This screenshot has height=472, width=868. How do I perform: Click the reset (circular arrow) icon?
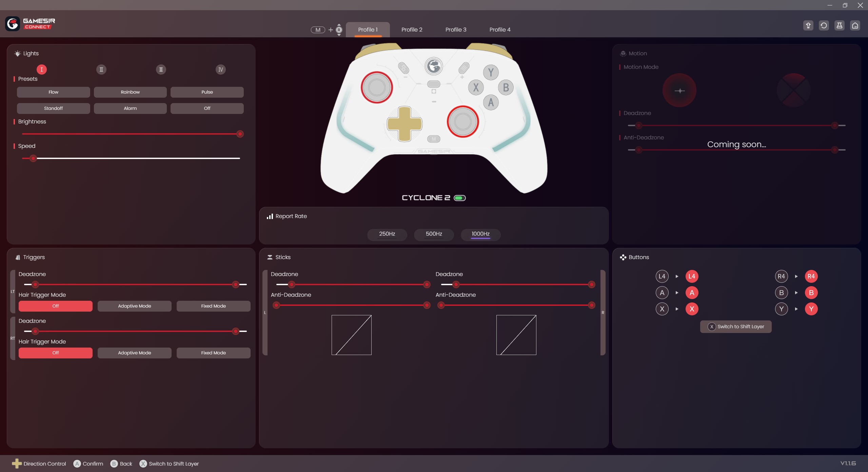[824, 25]
